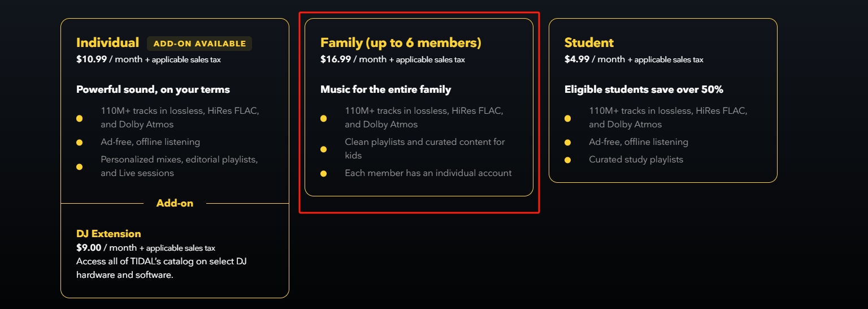Click the $9.00 DJ Extension price
The image size is (868, 309).
(89, 248)
